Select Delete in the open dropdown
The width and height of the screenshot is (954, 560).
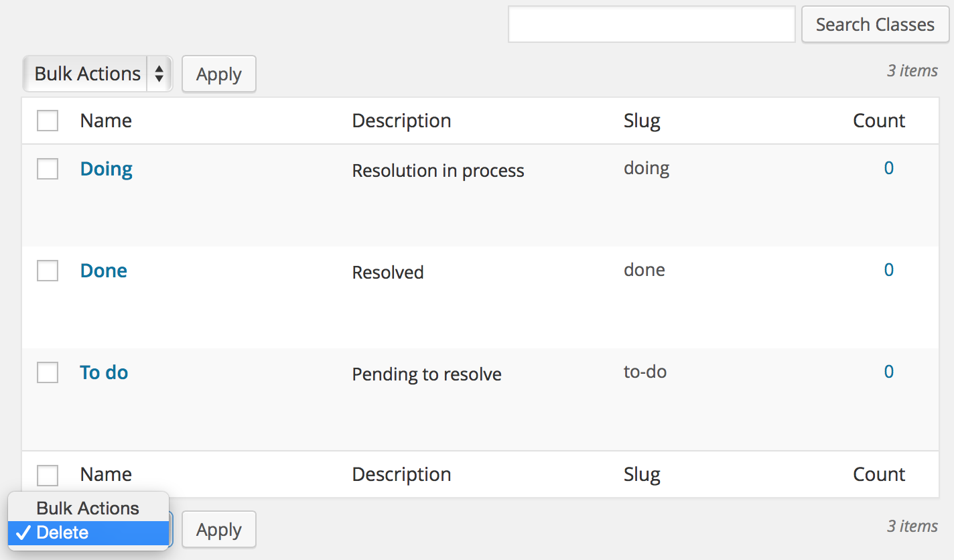(x=88, y=533)
